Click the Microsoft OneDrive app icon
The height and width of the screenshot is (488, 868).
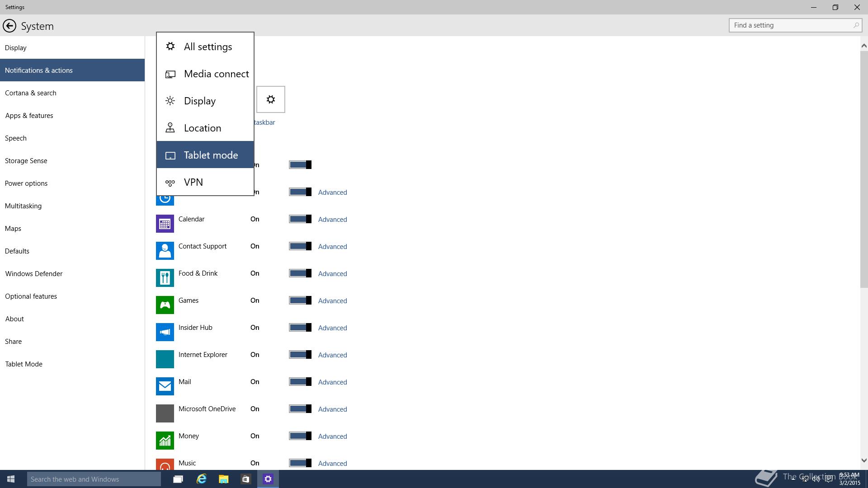coord(165,413)
